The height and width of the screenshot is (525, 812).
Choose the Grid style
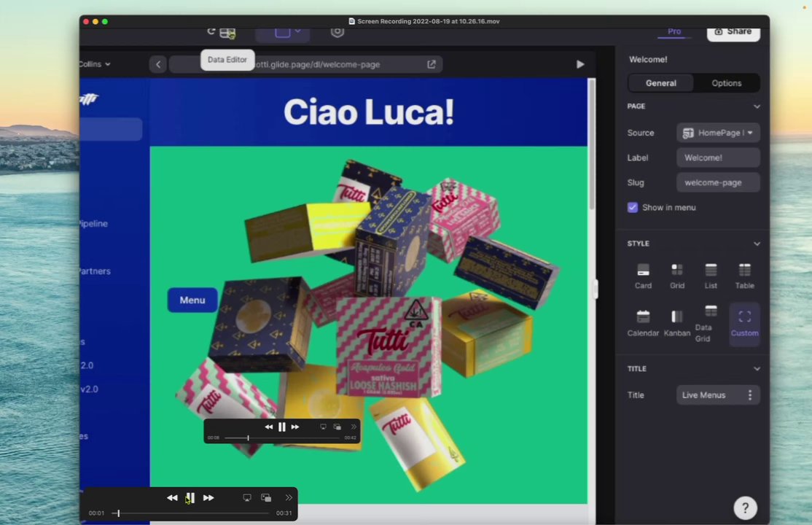click(677, 276)
